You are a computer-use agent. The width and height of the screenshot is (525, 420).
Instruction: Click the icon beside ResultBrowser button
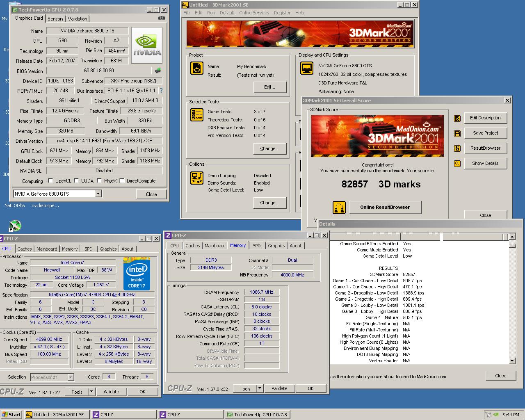(457, 148)
